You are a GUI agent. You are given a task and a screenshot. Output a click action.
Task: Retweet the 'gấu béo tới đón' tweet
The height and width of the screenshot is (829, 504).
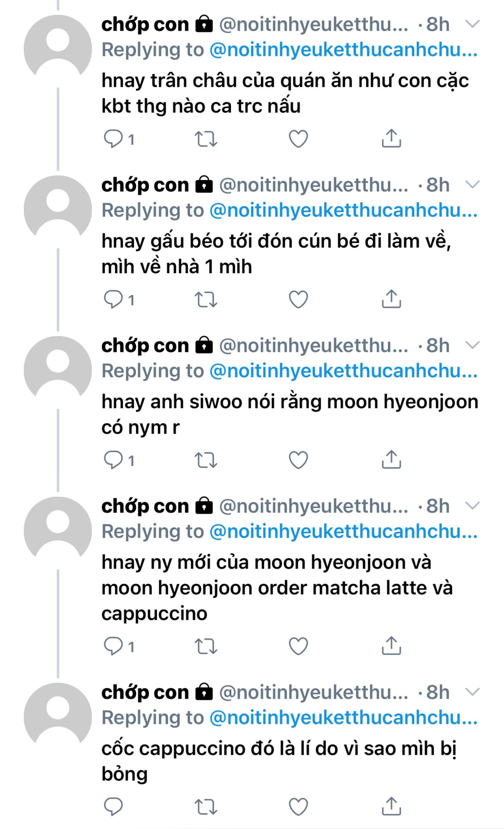click(205, 300)
